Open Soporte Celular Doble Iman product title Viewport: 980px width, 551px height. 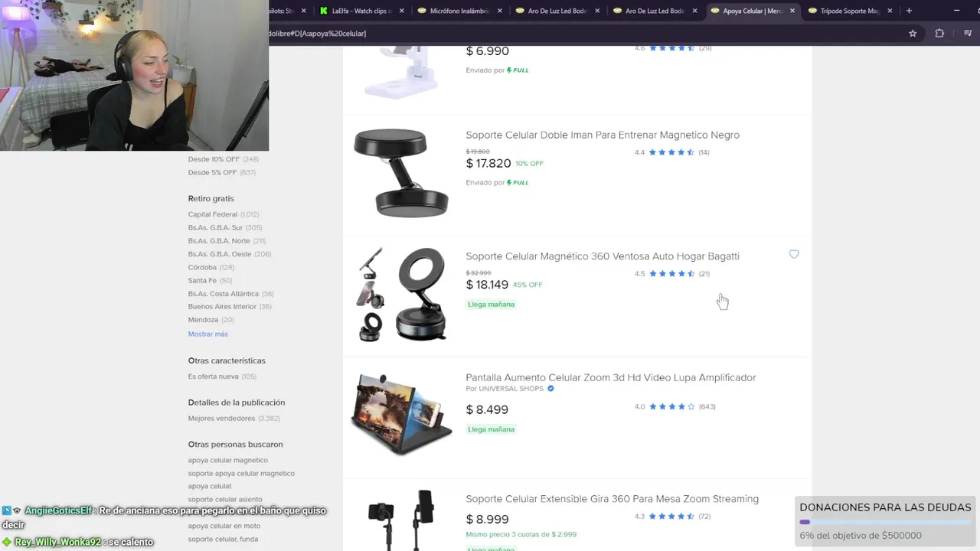(x=603, y=135)
